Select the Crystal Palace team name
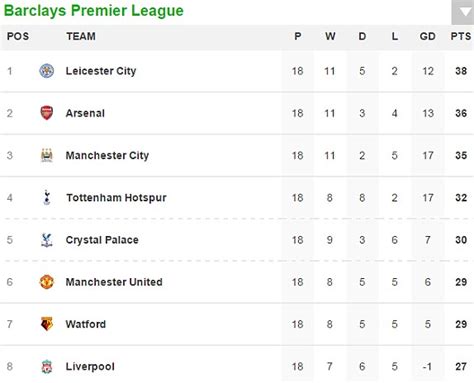Screen dimensions: 474x383 coord(102,240)
